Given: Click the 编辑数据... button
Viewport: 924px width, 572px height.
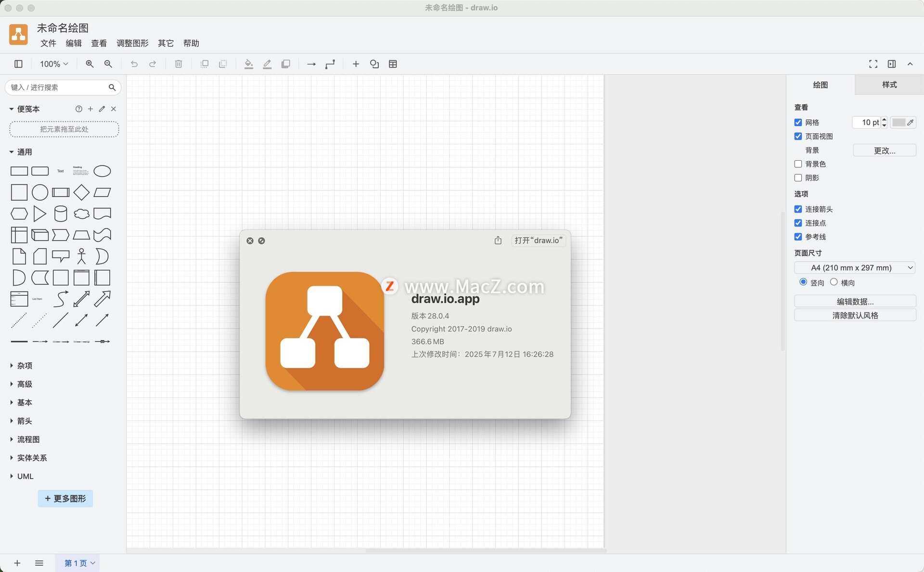Looking at the screenshot, I should [x=855, y=302].
